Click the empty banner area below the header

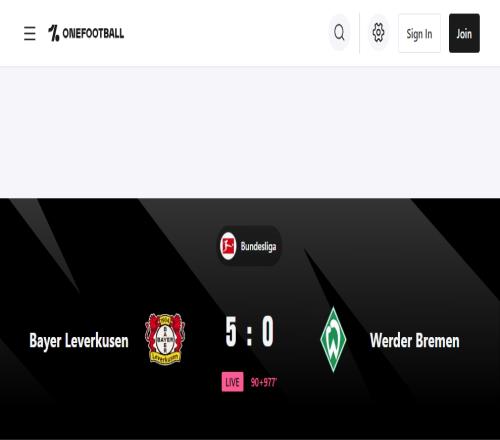point(250,132)
